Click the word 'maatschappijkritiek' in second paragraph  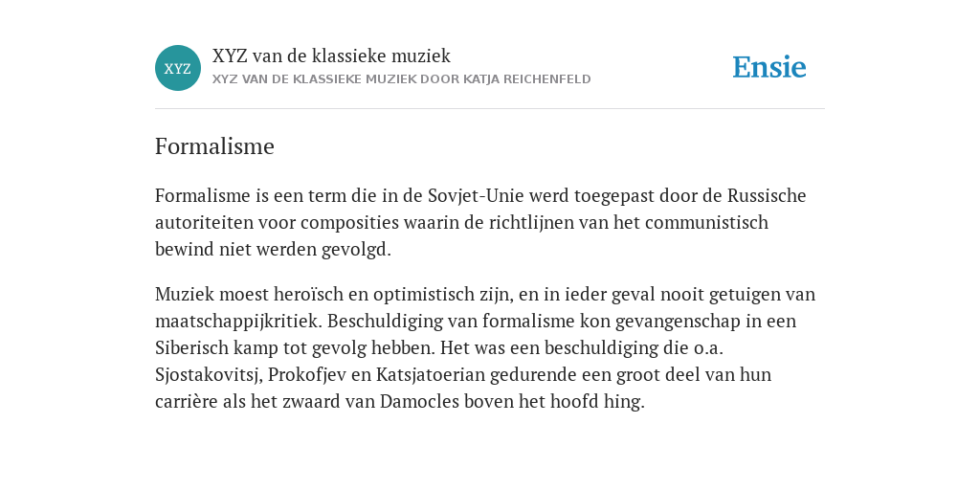(x=238, y=322)
